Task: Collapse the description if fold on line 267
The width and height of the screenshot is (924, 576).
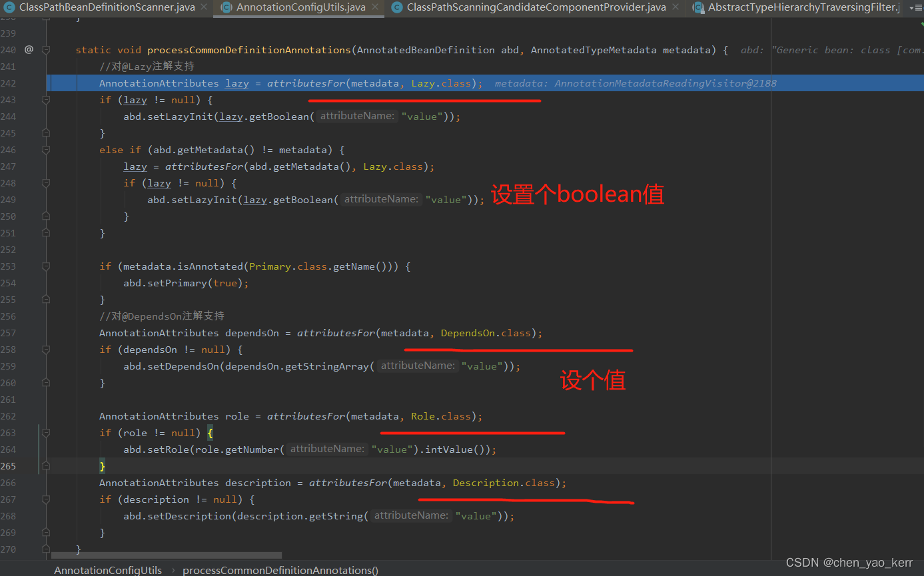Action: 46,499
